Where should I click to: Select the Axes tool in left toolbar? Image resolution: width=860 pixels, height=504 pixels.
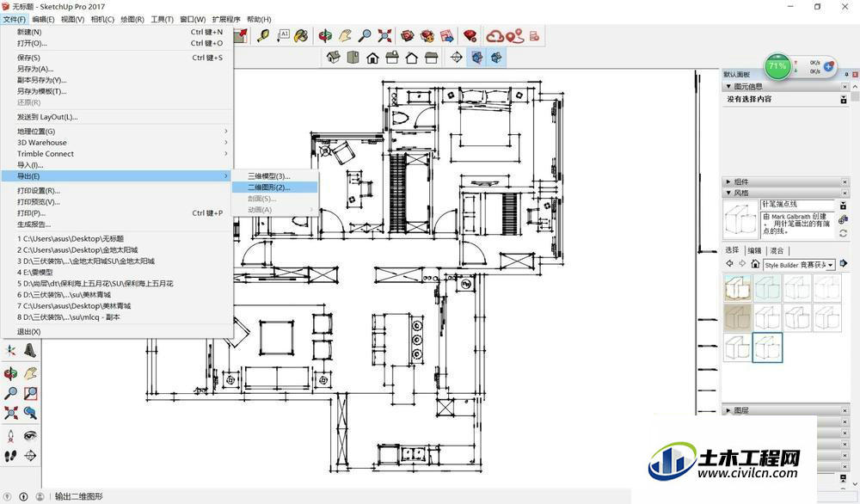[10, 350]
